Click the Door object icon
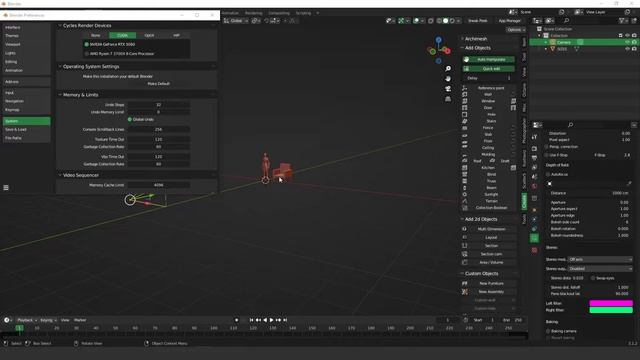 [464, 108]
